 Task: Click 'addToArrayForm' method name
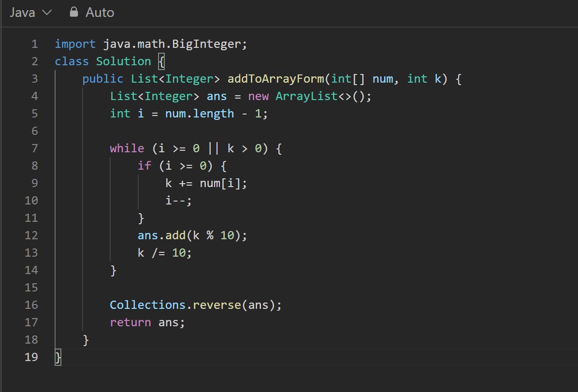coord(276,79)
